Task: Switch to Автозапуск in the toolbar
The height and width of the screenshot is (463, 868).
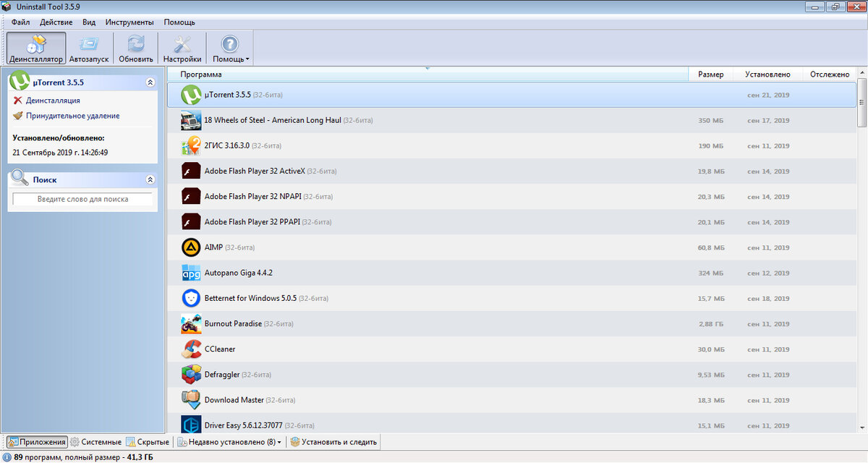Action: pos(89,48)
